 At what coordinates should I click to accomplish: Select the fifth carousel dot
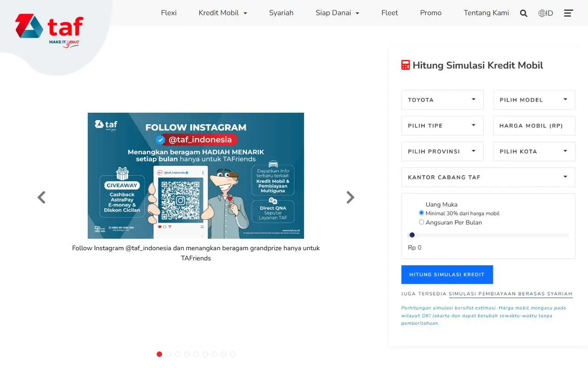196,354
